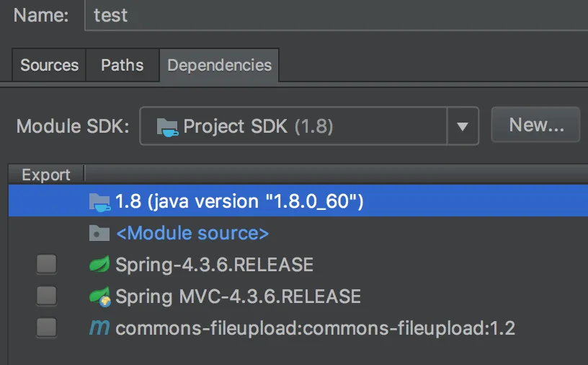Viewport: 588px width, 365px height.
Task: Select the <Module source> entry
Action: [192, 233]
